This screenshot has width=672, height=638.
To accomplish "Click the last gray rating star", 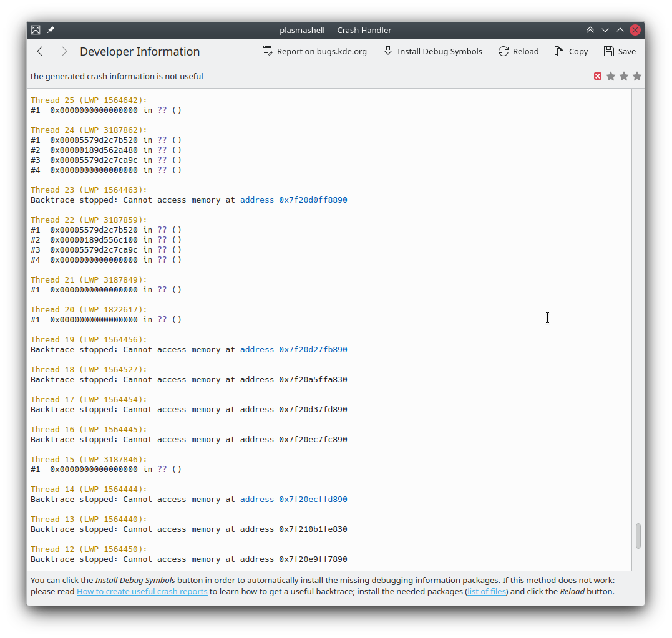I will [x=637, y=76].
